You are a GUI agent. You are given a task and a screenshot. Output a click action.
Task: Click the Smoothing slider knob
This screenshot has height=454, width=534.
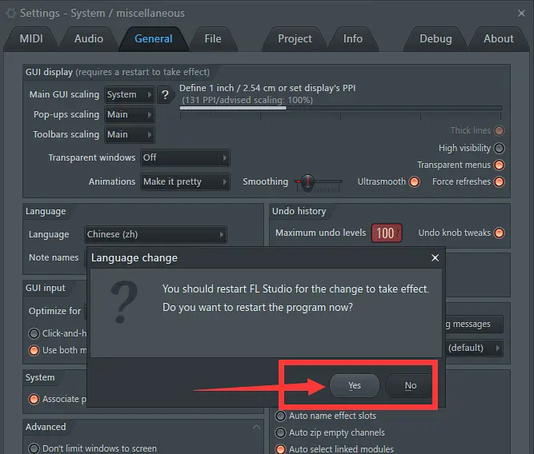[308, 182]
